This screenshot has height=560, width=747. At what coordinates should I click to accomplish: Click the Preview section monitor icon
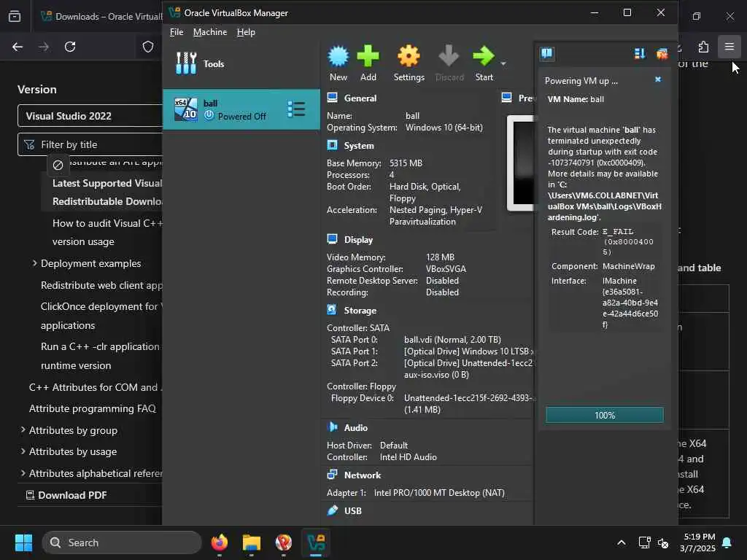507,98
